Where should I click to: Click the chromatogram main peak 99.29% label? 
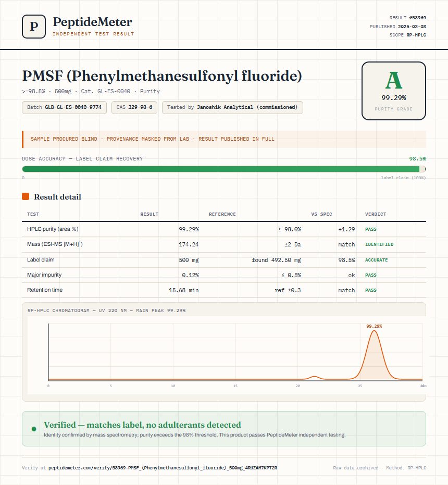[374, 326]
